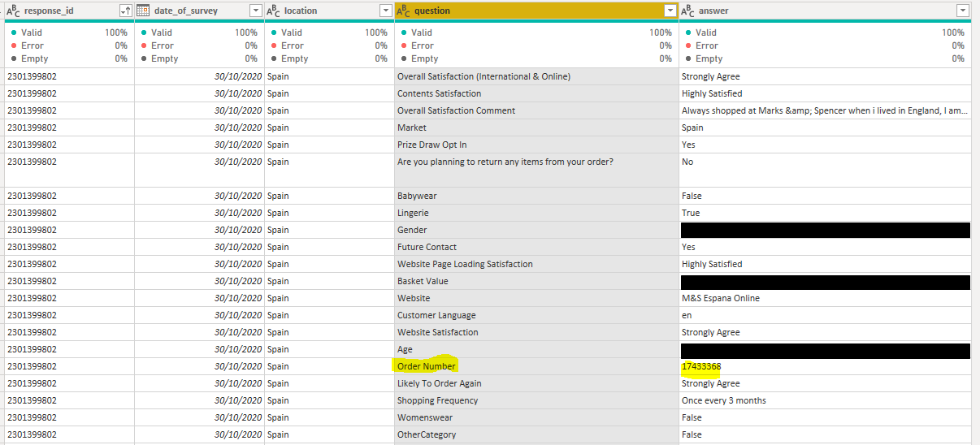Screen dimensions: 980x445
Task: Open the response_id column sort/filter dropdown
Action: (x=125, y=11)
